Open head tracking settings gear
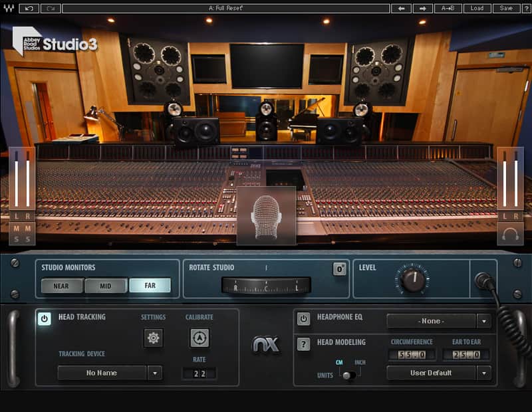Screen dimensions: 532x412 pyautogui.click(x=153, y=338)
